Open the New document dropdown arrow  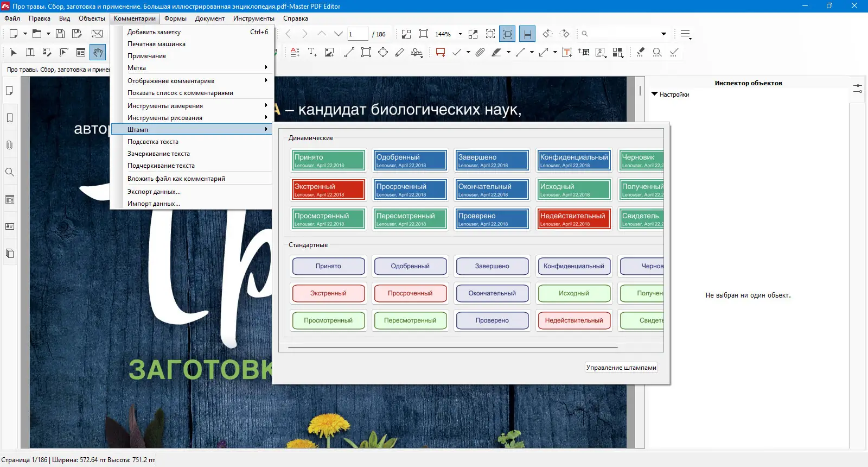click(x=25, y=34)
